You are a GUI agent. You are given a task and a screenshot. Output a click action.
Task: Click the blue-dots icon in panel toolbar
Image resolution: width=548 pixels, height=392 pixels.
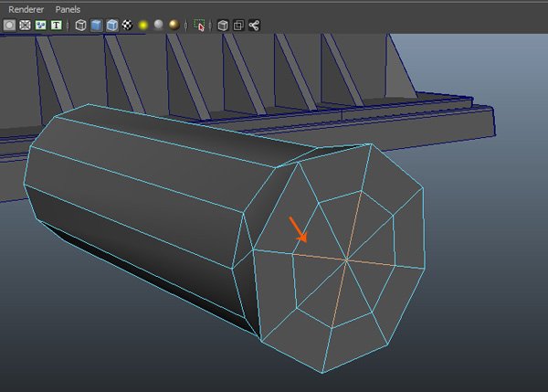tap(40, 26)
